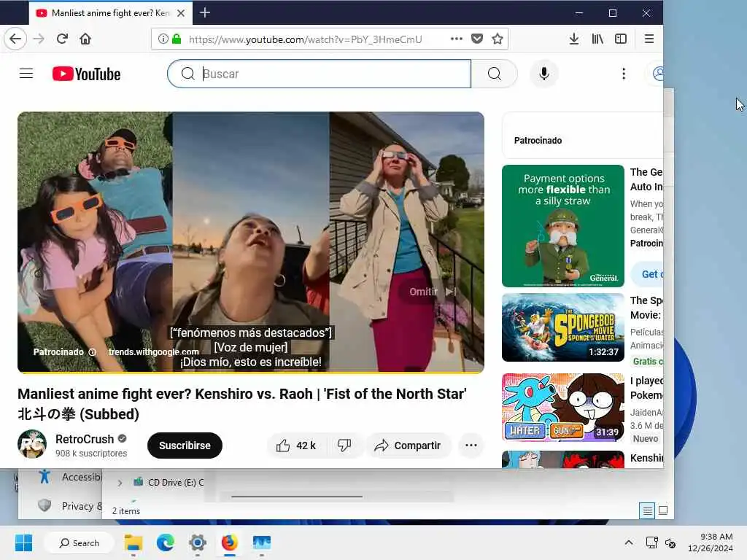
Task: Switch File Explorer to details view icon
Action: tap(648, 511)
